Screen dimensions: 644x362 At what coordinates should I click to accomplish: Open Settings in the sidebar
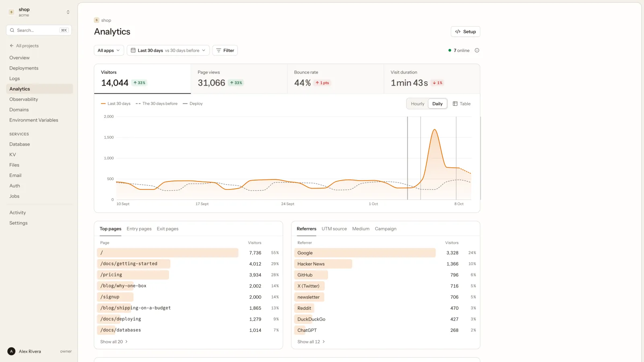tap(39, 223)
